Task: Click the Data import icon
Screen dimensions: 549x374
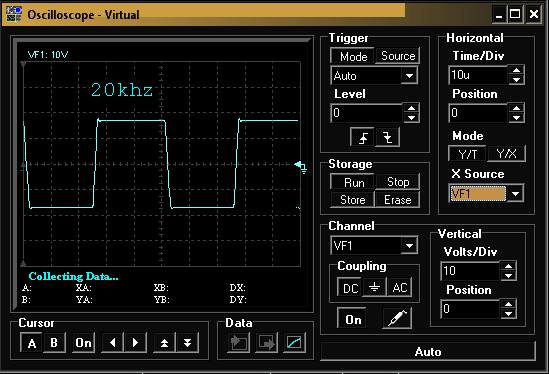Action: [x=239, y=342]
